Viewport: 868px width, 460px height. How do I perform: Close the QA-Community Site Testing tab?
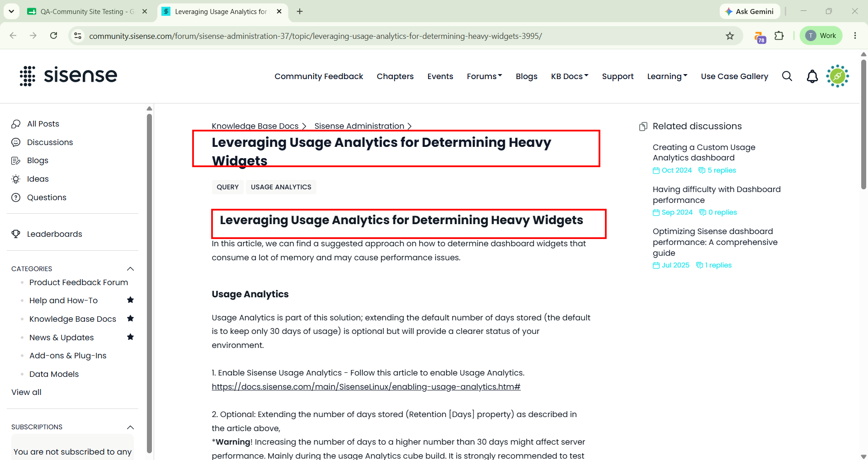tap(145, 11)
